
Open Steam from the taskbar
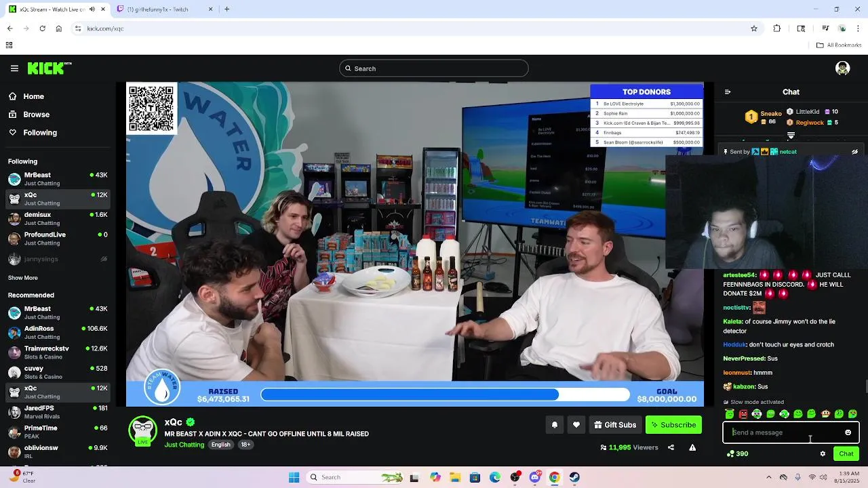pyautogui.click(x=574, y=477)
